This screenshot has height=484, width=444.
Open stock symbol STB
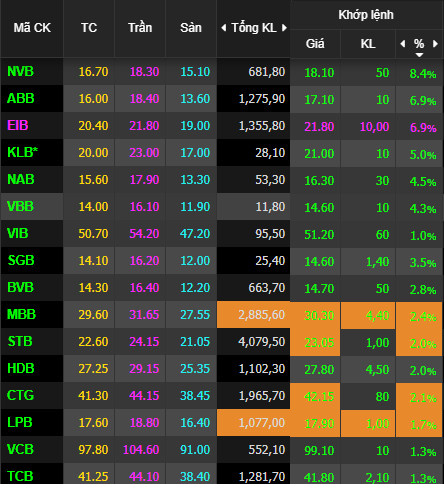click(x=20, y=341)
